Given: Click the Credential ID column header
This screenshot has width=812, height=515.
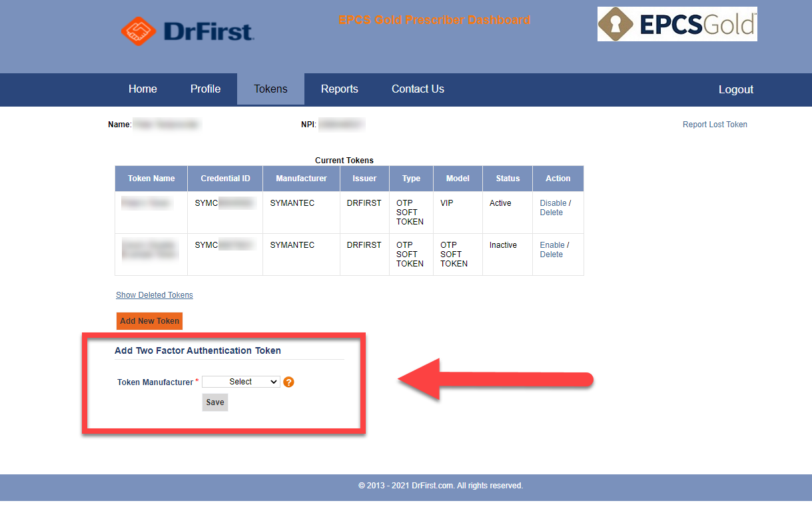Looking at the screenshot, I should tap(225, 179).
